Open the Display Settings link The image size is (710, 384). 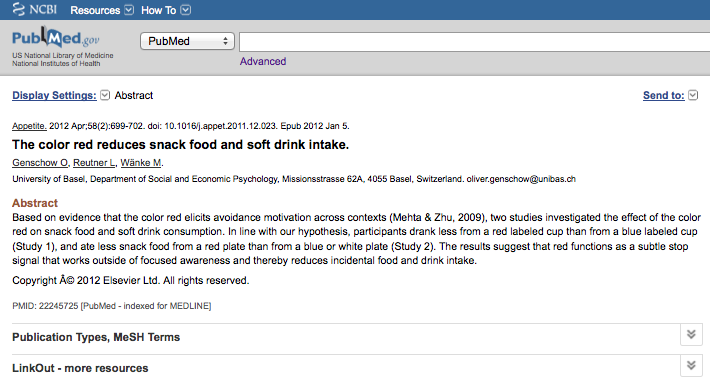coord(54,95)
